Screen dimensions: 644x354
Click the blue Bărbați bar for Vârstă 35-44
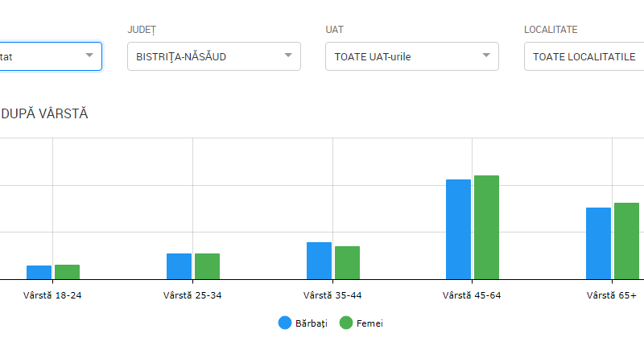click(x=319, y=261)
